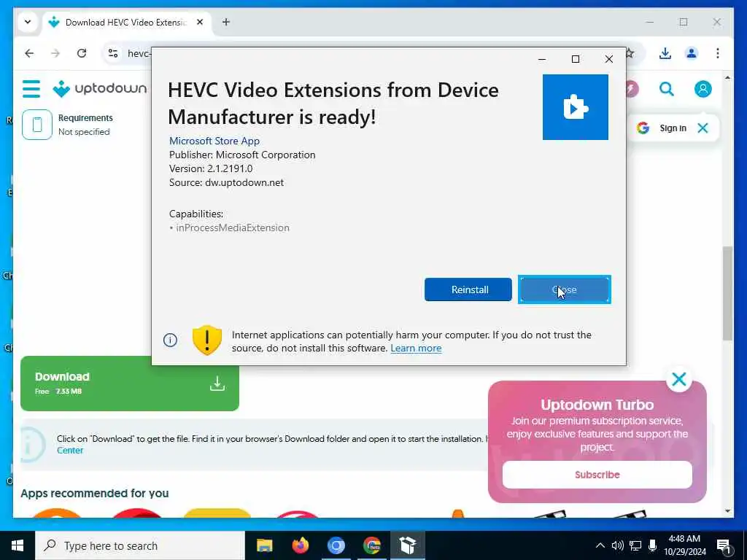Click the page vertical scrollbar thumb
The width and height of the screenshot is (747, 560).
(727, 293)
